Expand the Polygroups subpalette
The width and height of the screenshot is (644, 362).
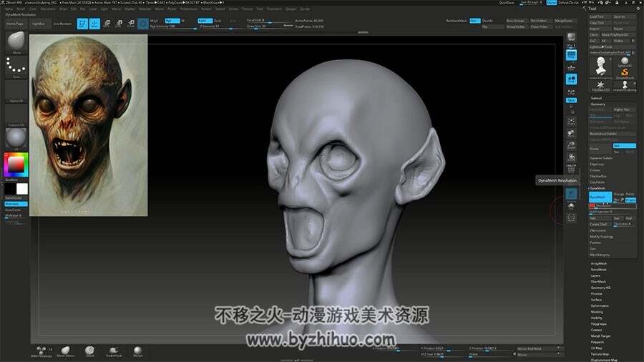coord(598,324)
